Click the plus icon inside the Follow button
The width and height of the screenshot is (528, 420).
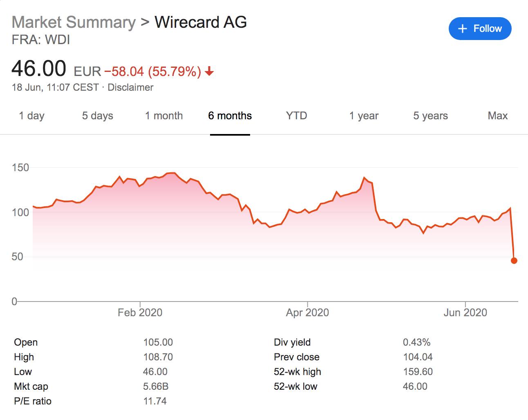point(462,29)
